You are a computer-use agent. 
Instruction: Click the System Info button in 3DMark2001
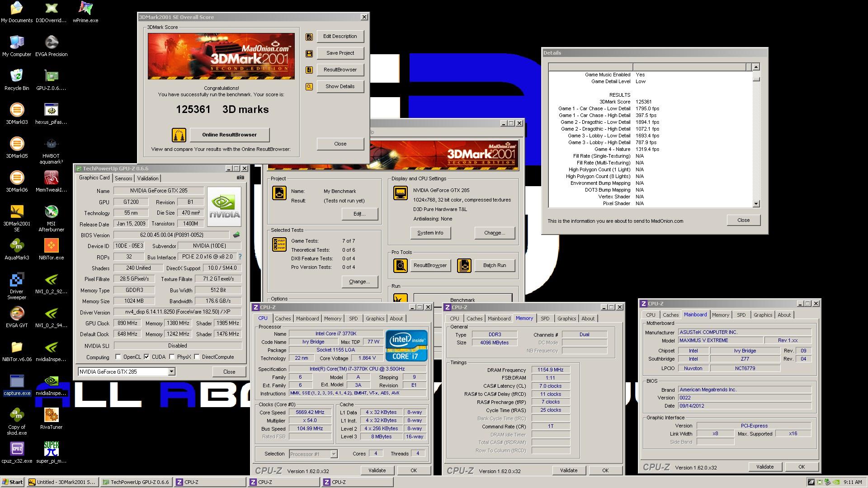coord(430,233)
